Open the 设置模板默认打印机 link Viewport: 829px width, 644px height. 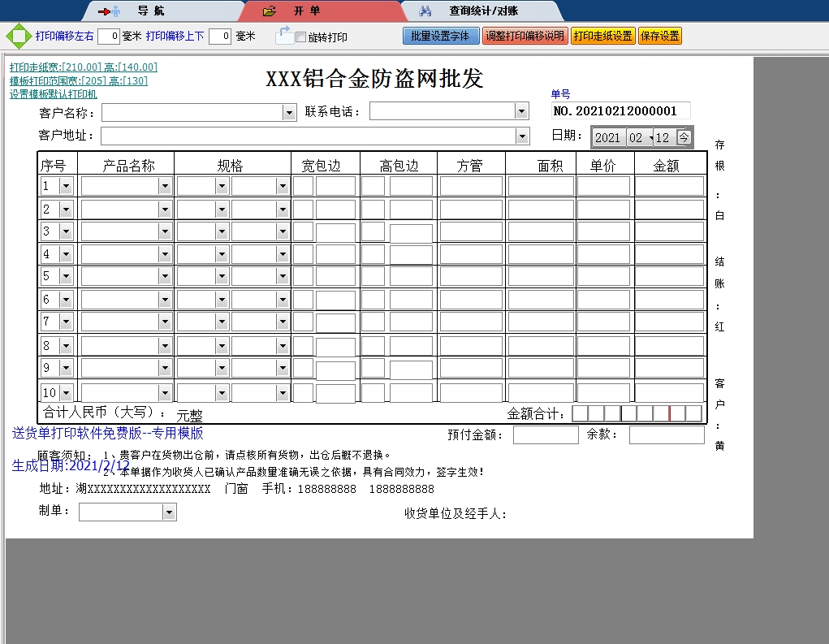pyautogui.click(x=53, y=94)
